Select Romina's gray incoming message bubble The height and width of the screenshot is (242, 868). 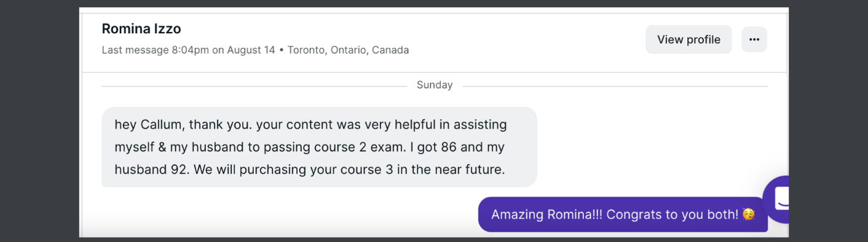319,147
